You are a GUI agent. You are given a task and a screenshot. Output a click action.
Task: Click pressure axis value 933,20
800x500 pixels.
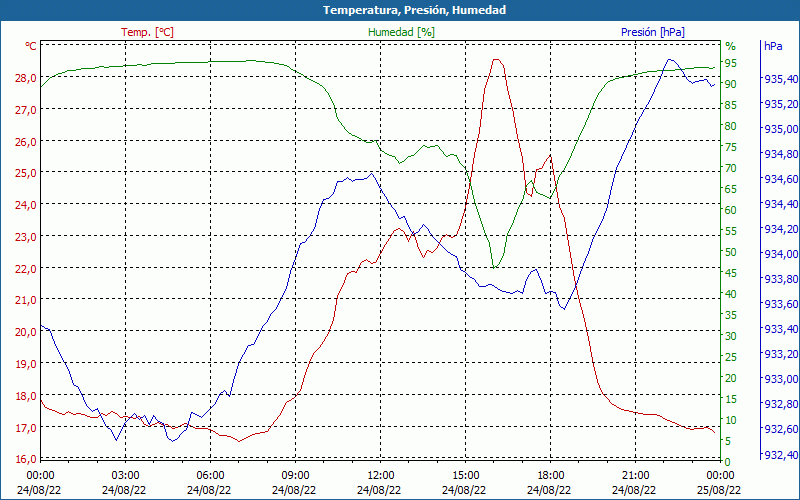(x=781, y=354)
